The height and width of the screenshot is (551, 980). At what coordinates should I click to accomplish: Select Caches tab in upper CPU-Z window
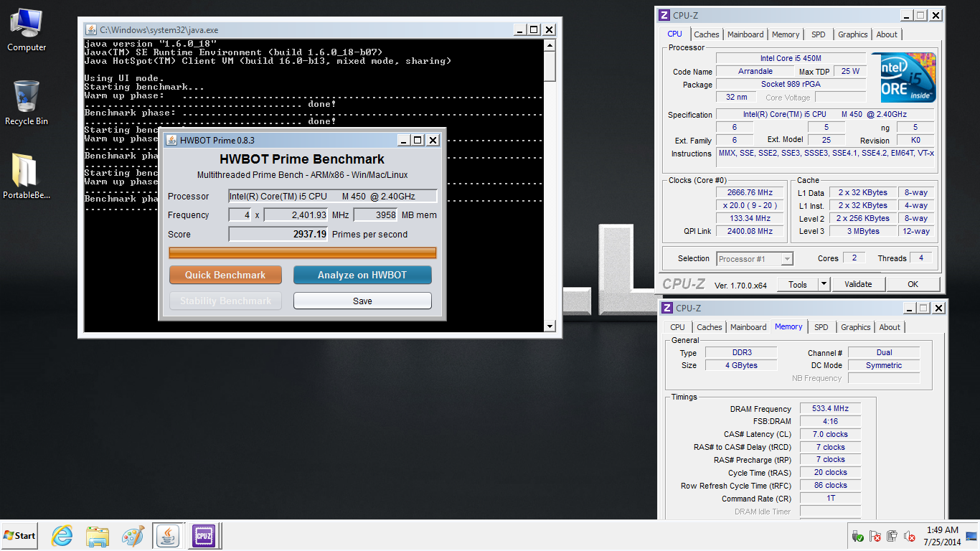[x=707, y=34]
